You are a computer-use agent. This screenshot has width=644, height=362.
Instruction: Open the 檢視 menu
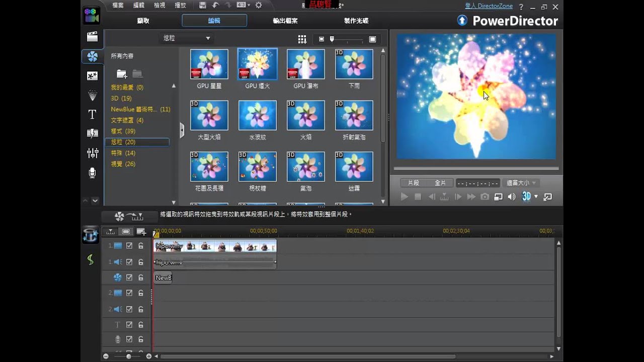pos(159,5)
